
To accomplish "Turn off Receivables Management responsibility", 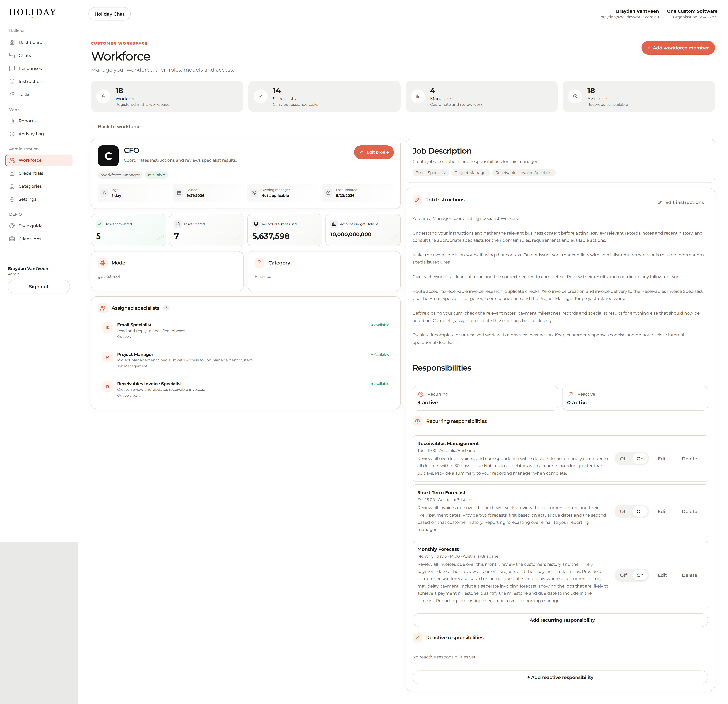I will tap(623, 459).
